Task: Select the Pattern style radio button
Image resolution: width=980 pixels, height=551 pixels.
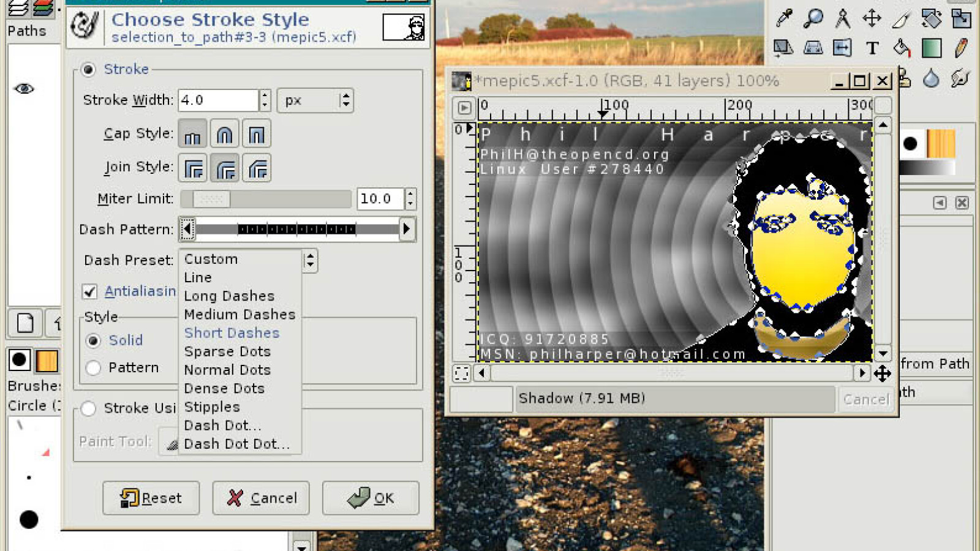Action: pyautogui.click(x=93, y=368)
